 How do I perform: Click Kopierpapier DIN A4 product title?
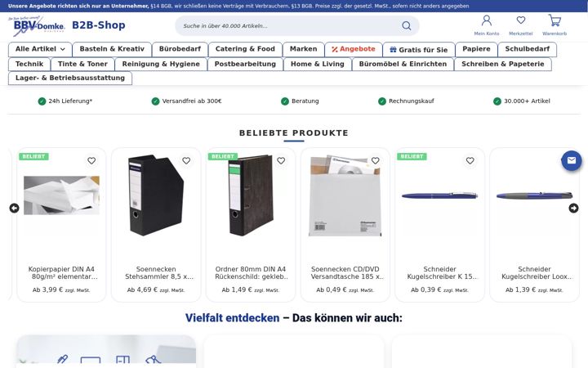pos(63,273)
